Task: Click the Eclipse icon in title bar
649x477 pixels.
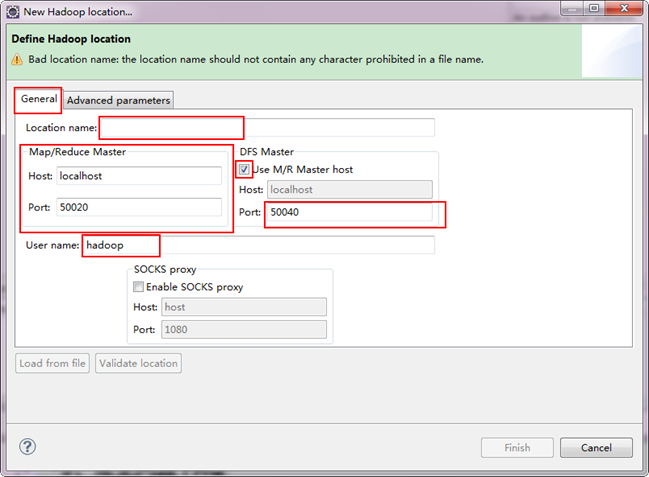Action: (x=12, y=12)
